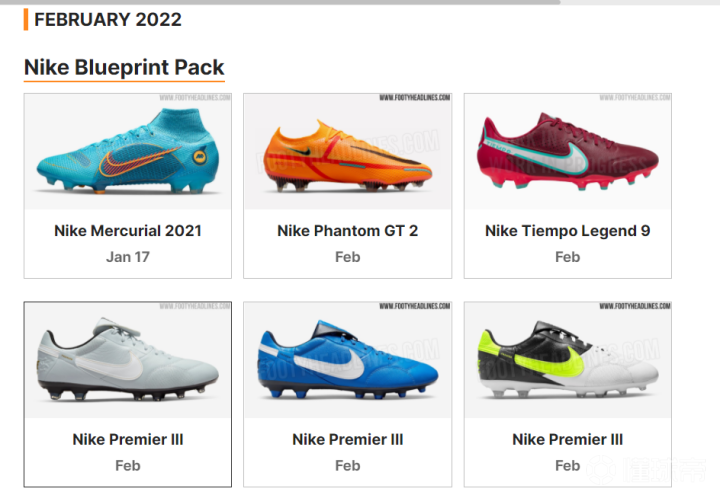Click the Nike Phantom GT 2 title
Viewport: 720px width, 495px height.
coord(348,231)
